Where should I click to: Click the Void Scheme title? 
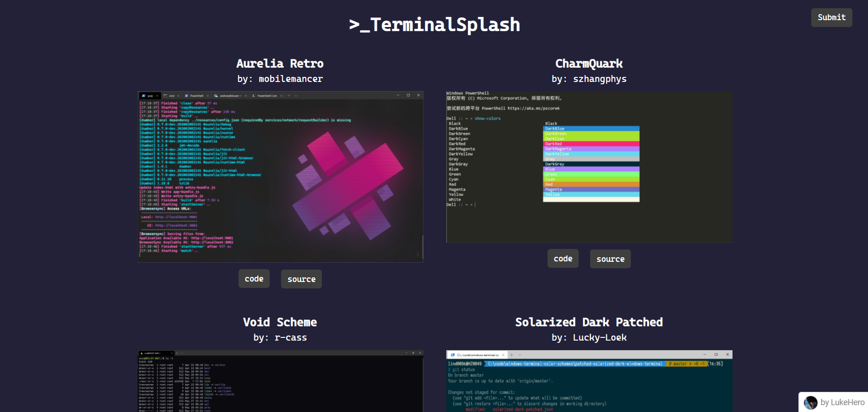pyautogui.click(x=280, y=322)
